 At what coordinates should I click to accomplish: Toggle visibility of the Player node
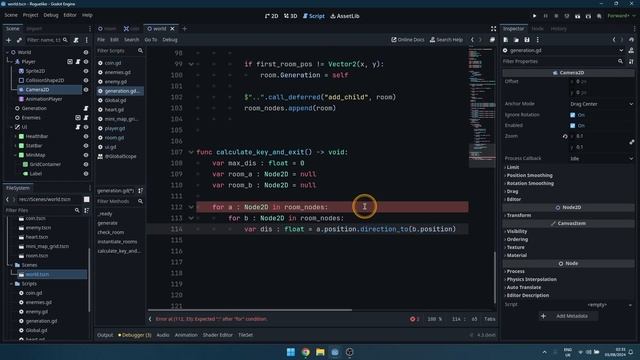point(86,62)
